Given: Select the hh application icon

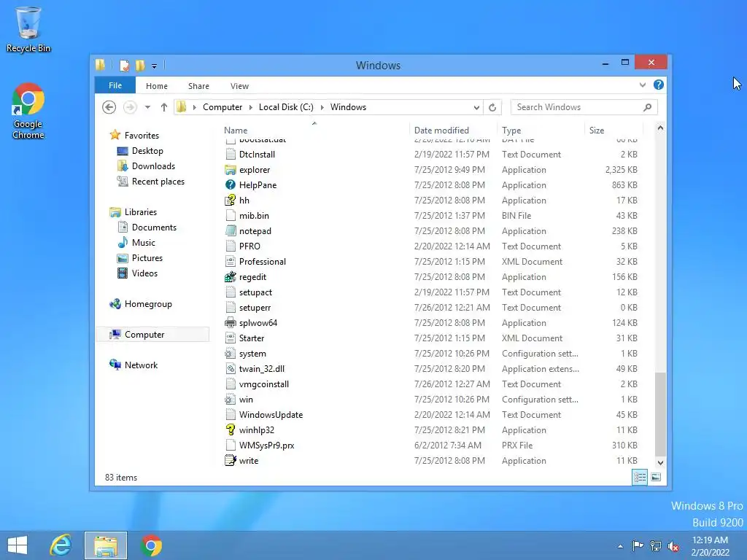Looking at the screenshot, I should (x=230, y=200).
